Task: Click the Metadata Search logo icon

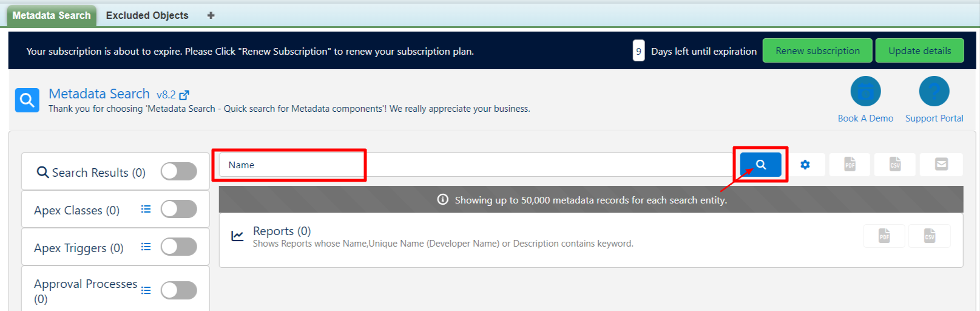Action: tap(27, 100)
